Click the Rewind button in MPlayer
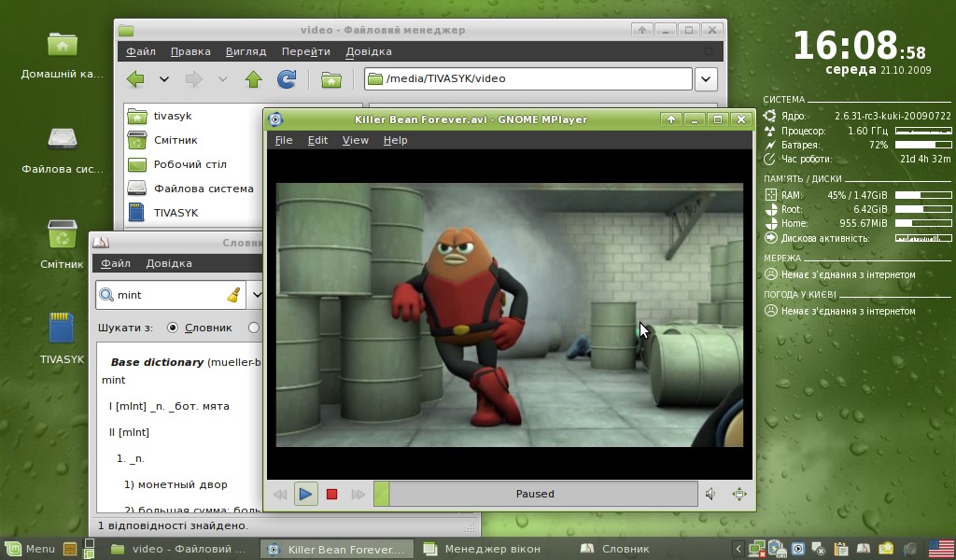 pyautogui.click(x=280, y=494)
